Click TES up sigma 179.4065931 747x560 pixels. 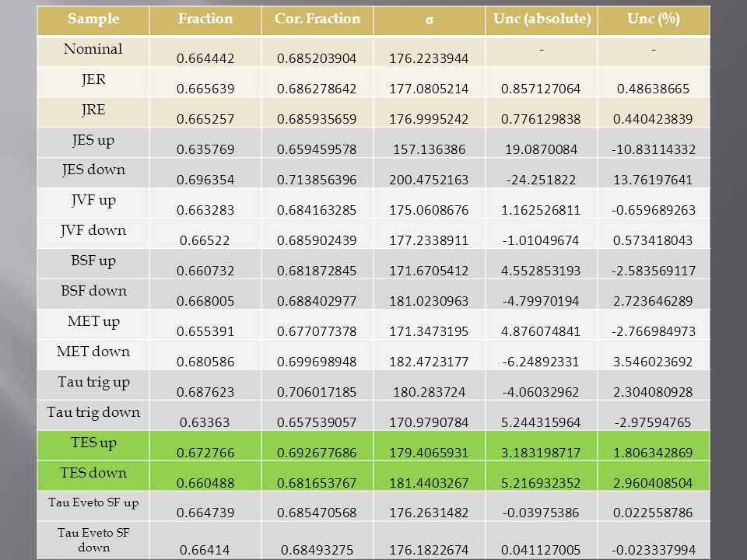429,453
